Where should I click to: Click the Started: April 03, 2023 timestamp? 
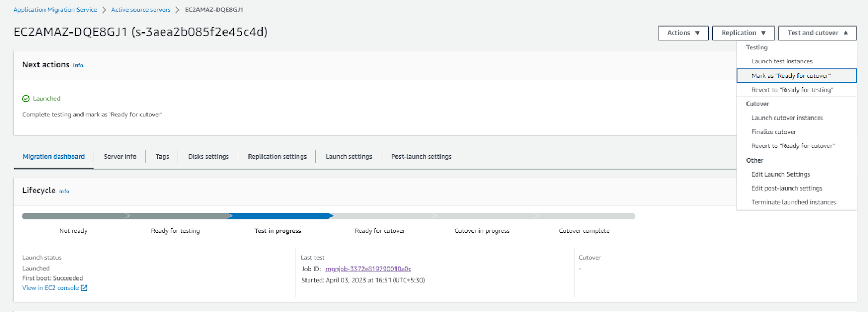(363, 281)
